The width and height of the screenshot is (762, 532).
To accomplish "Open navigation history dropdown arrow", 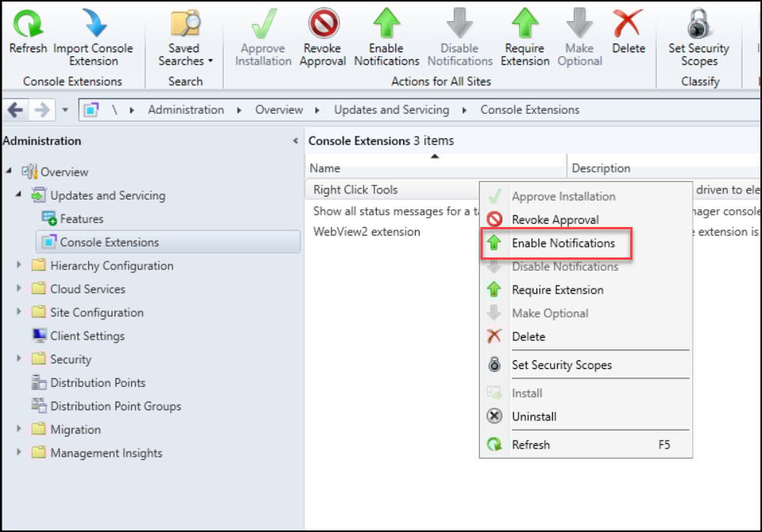I will point(65,110).
